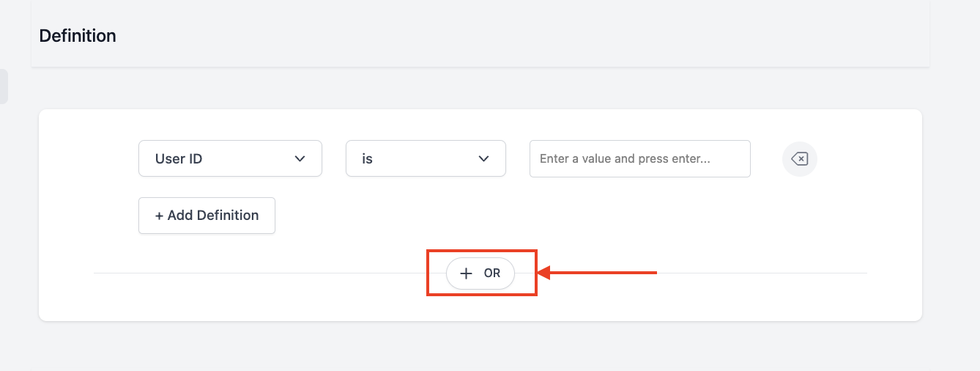Click the 'OR' text label
The width and height of the screenshot is (980, 371).
click(492, 273)
